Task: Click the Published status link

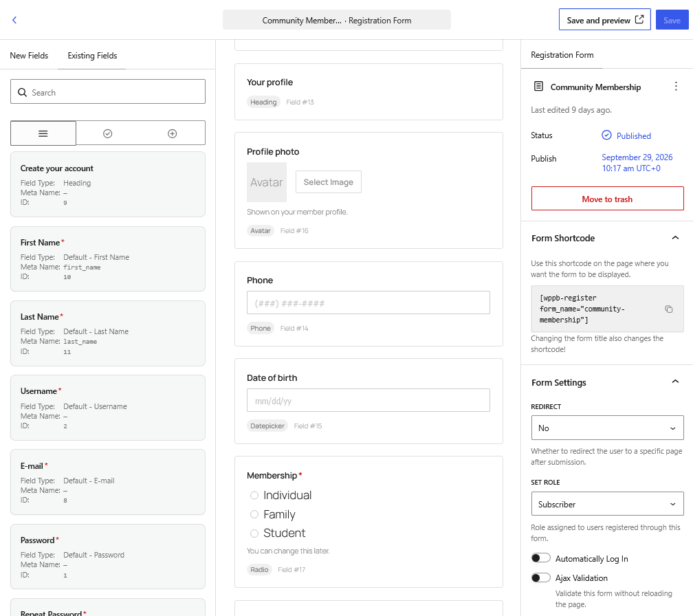Action: [x=633, y=136]
